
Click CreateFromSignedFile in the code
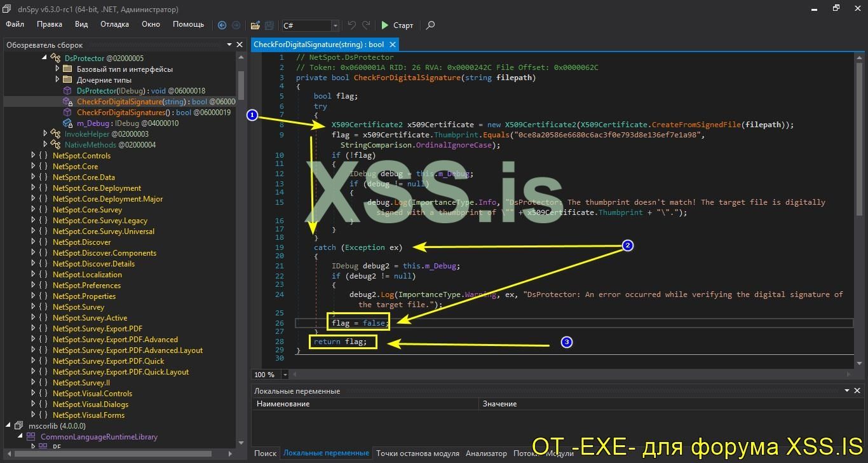(696, 125)
